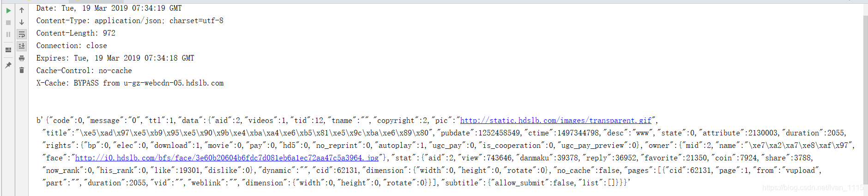Click the green Rerun button
This screenshot has height=196, width=868.
[x=8, y=10]
